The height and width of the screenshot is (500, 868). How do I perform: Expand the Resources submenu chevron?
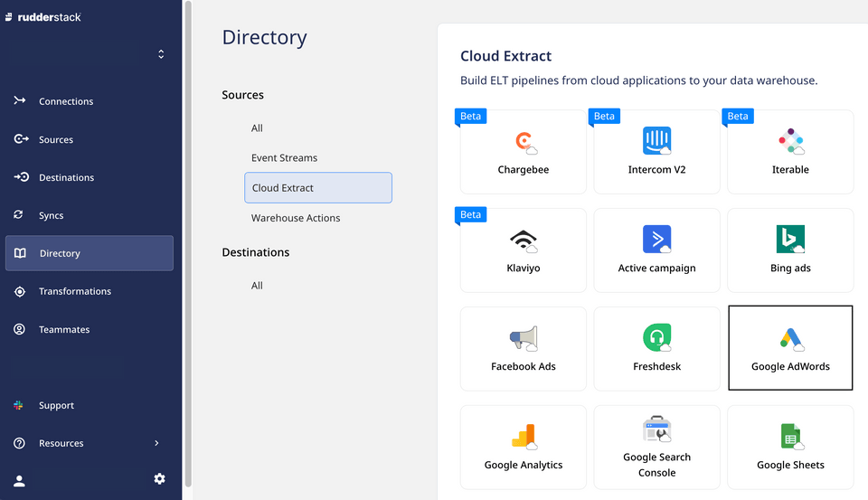(156, 443)
